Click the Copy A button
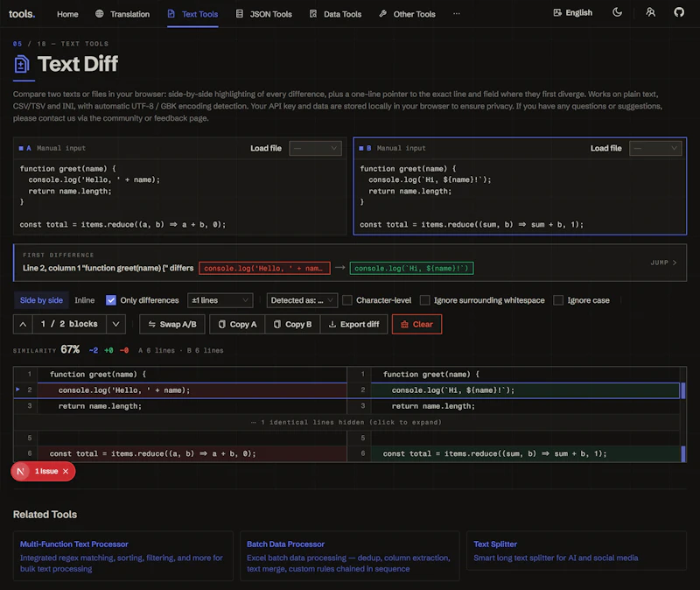Viewport: 700px width, 590px height. coord(237,324)
